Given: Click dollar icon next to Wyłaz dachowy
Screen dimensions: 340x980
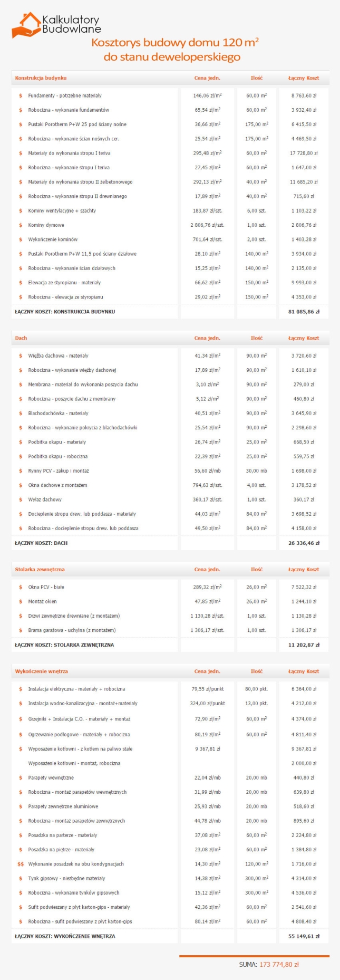Looking at the screenshot, I should pyautogui.click(x=21, y=499).
